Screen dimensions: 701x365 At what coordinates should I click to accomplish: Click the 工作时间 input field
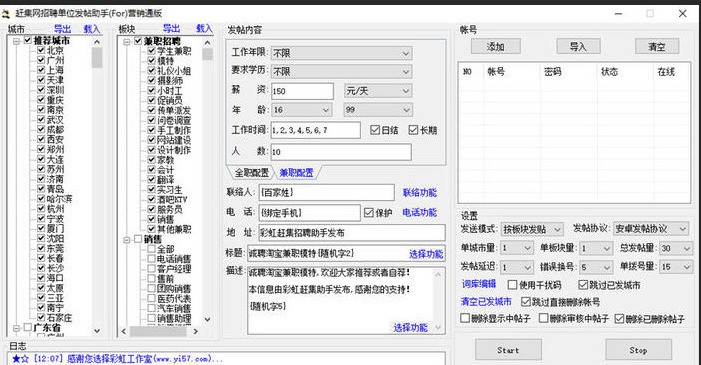click(315, 130)
